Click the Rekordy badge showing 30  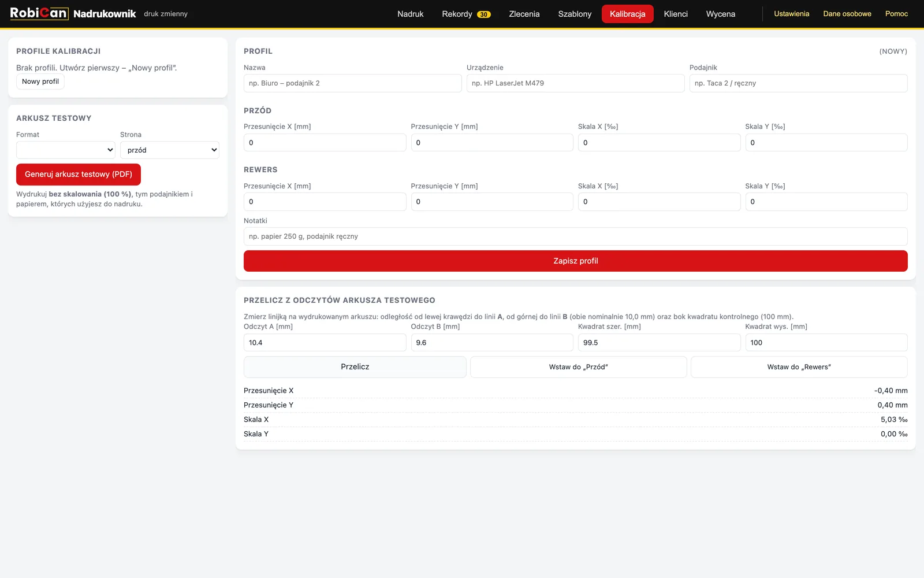click(x=484, y=14)
